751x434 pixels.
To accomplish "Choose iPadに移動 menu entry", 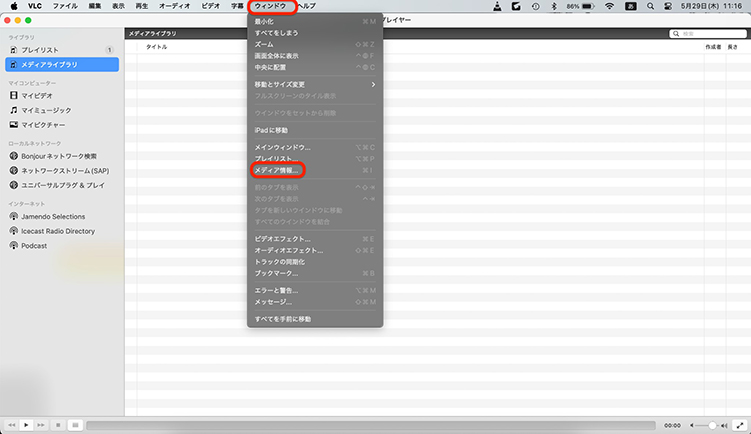I will point(315,130).
